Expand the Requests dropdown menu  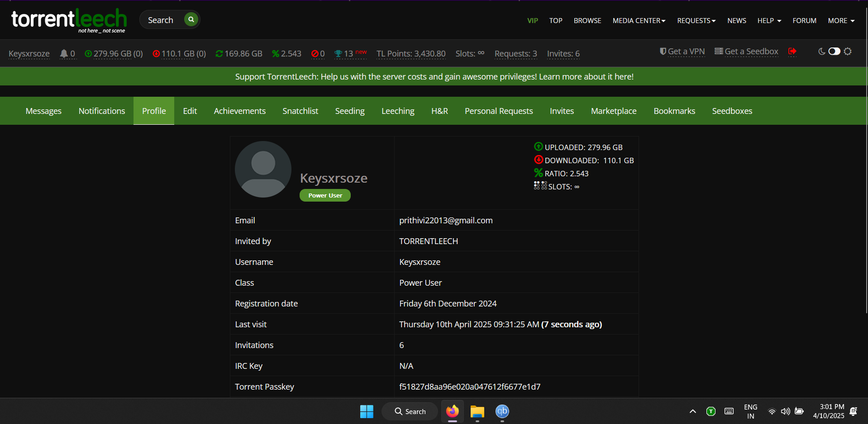tap(696, 21)
